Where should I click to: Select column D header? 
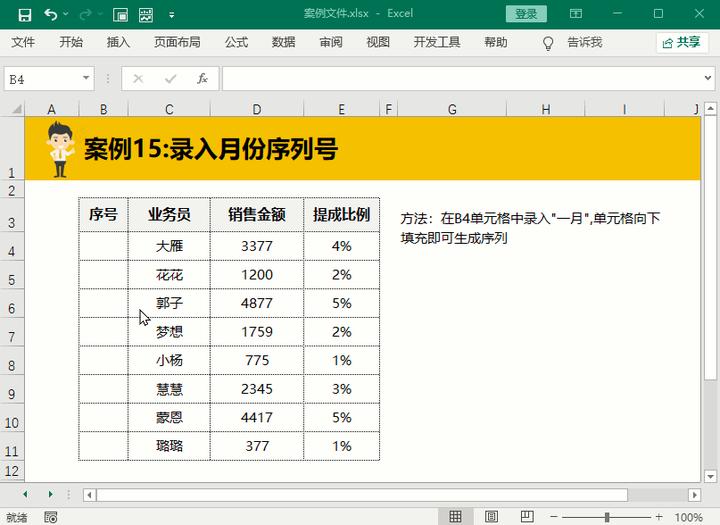(256, 108)
